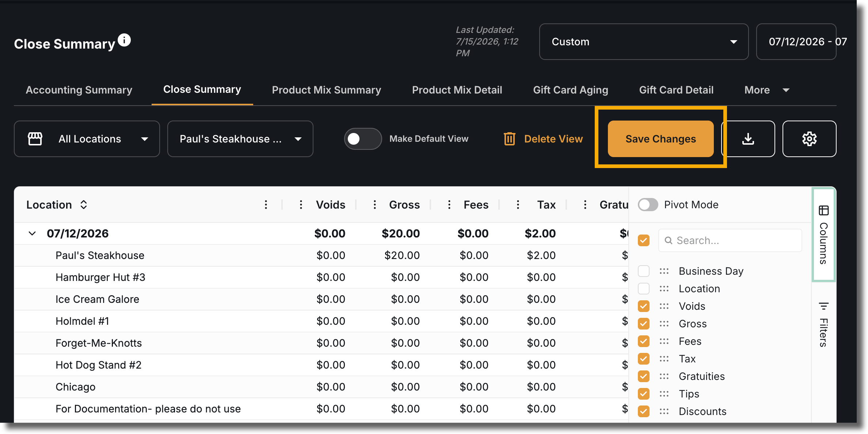
Task: Uncheck the Gross column checkbox
Action: (x=644, y=324)
